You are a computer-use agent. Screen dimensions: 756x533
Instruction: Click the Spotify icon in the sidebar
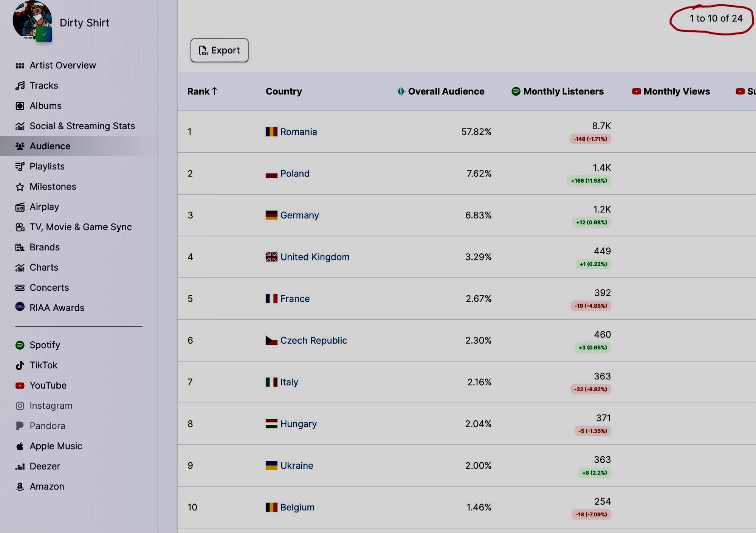coord(20,345)
